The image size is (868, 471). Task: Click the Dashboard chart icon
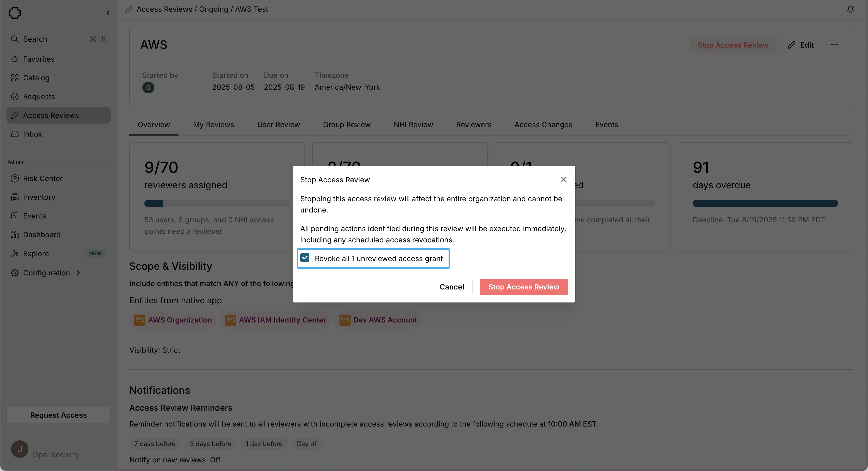(15, 235)
